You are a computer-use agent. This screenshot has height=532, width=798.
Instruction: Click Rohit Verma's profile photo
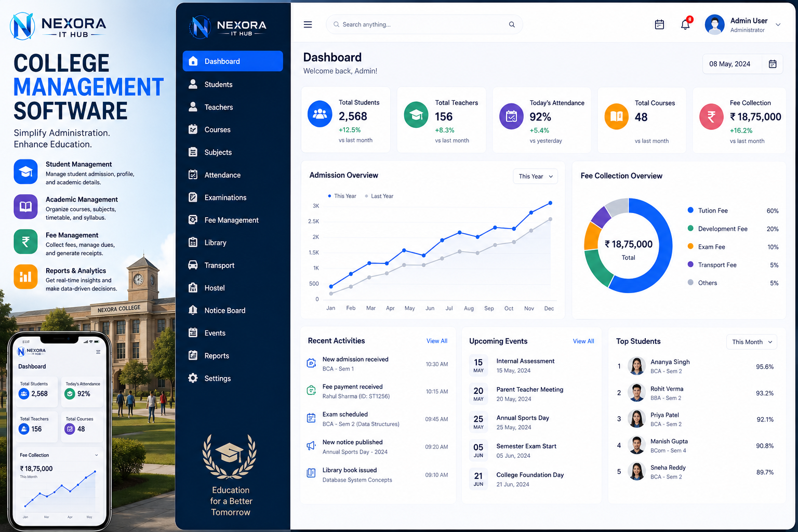click(x=636, y=393)
